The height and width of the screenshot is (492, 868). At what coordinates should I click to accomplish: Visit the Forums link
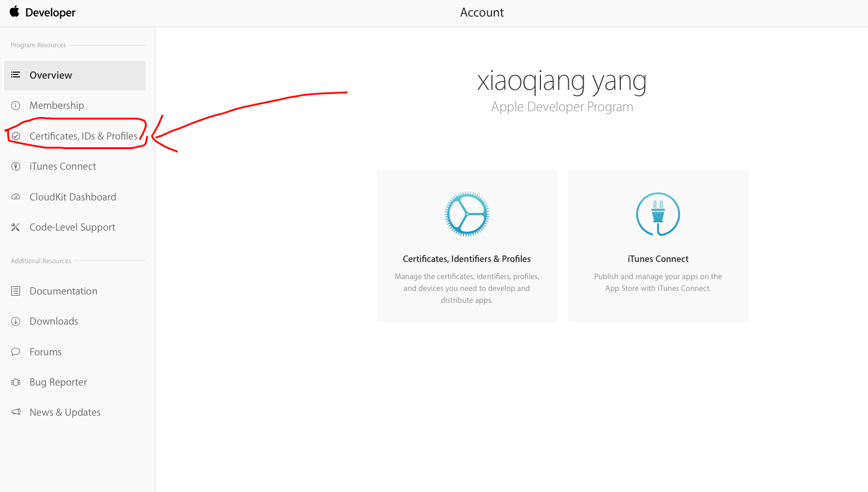pyautogui.click(x=46, y=352)
